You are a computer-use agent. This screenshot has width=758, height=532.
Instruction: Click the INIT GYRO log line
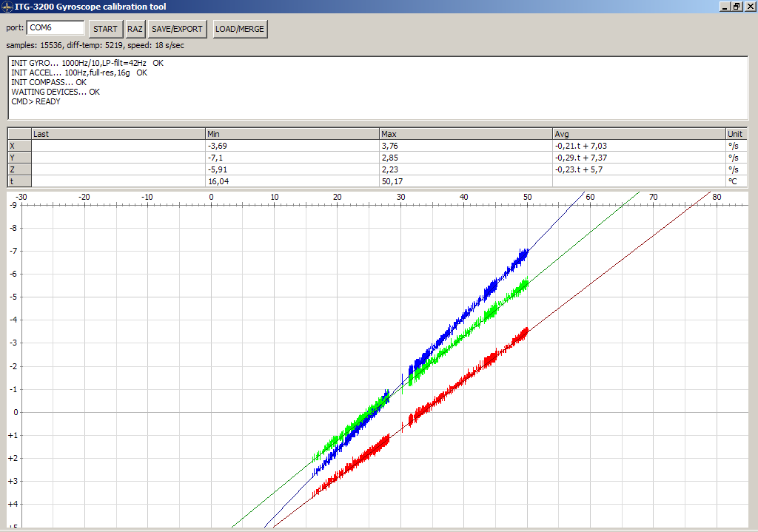(87, 64)
